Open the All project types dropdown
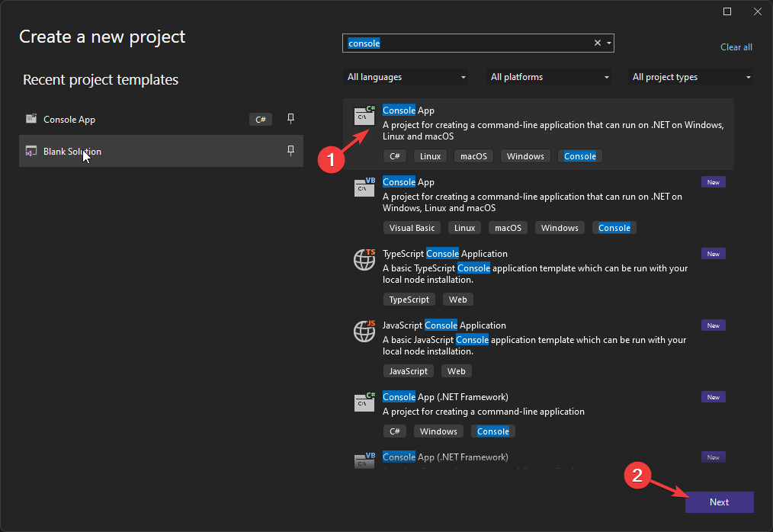 (x=691, y=77)
